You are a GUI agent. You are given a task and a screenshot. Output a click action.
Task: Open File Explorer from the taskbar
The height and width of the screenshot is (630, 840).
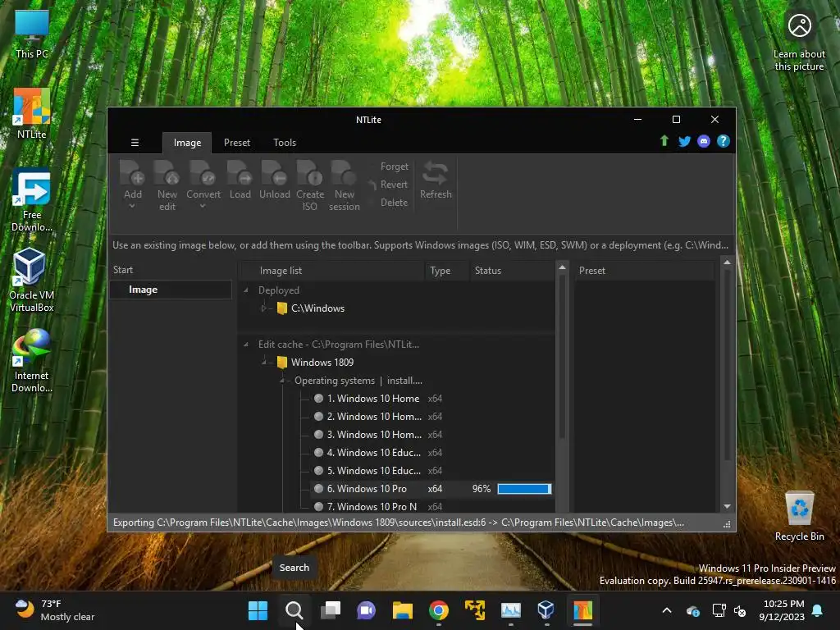[402, 610]
